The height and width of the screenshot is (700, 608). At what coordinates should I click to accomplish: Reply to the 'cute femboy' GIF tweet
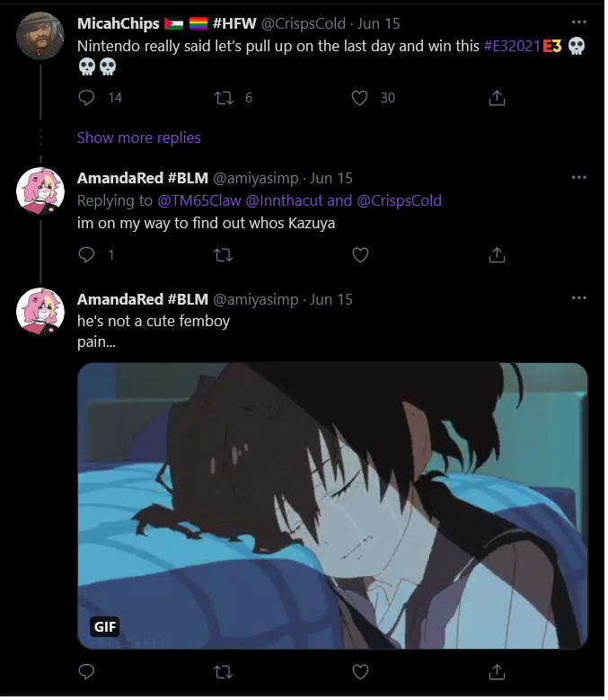coord(86,671)
